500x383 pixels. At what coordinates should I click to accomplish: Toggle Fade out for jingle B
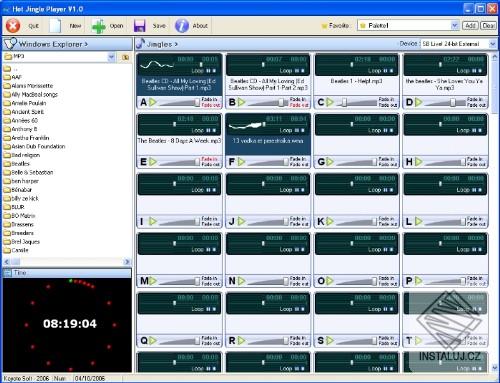pyautogui.click(x=299, y=105)
